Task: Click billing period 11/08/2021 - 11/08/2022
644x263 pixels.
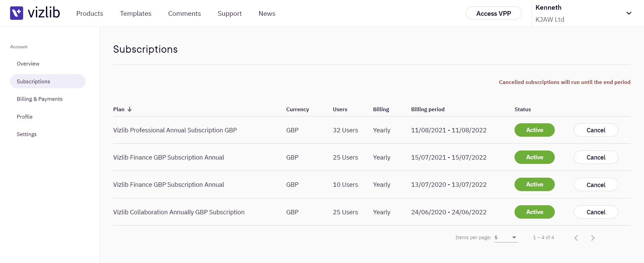Action: [x=449, y=130]
